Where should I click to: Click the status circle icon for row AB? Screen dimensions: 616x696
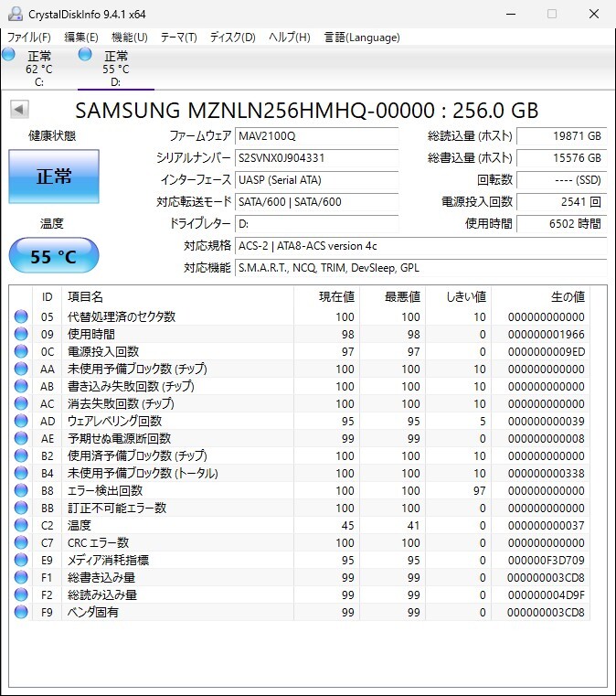(x=21, y=386)
